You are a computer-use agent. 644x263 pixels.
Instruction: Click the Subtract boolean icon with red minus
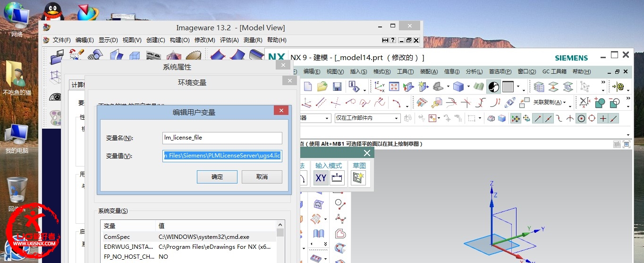tap(614, 102)
